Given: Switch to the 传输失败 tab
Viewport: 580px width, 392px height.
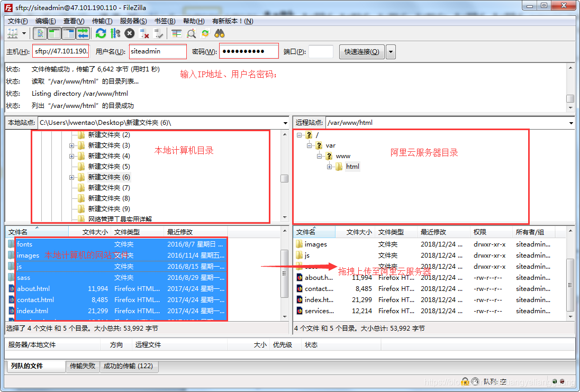Looking at the screenshot, I should click(x=83, y=366).
